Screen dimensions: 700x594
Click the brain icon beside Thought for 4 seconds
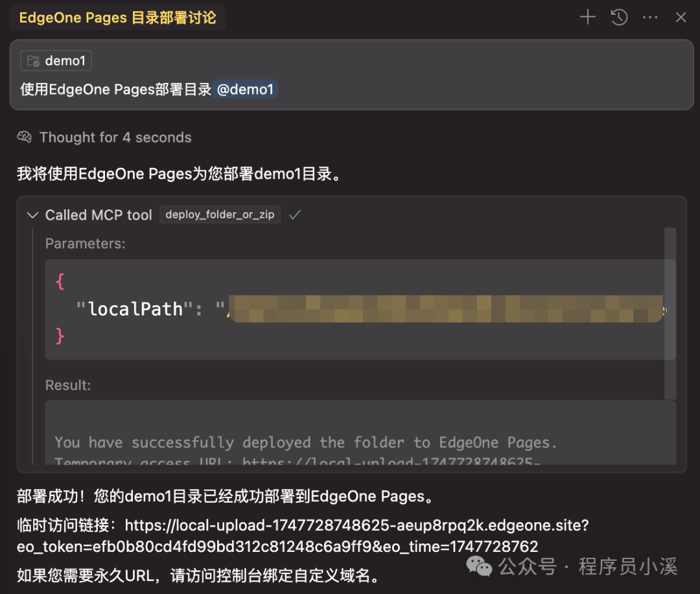(x=24, y=137)
